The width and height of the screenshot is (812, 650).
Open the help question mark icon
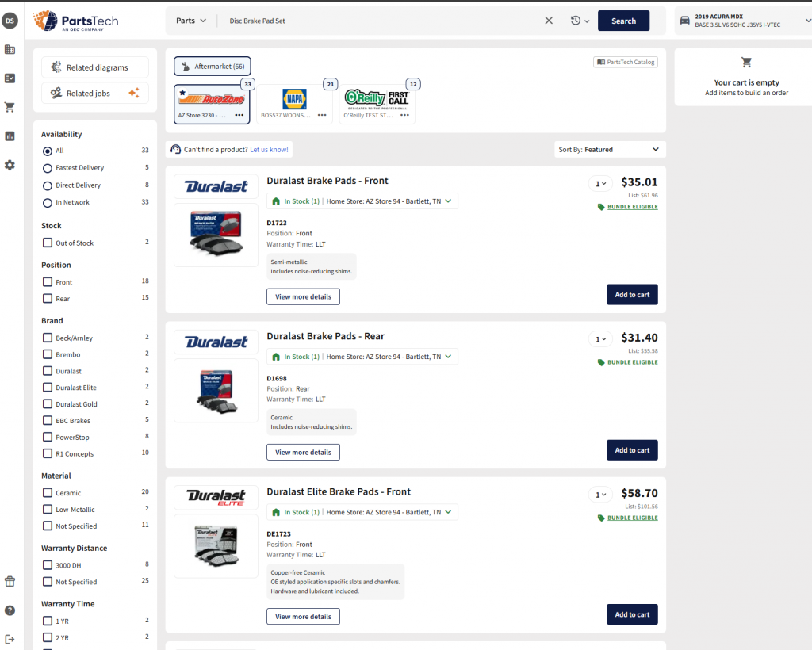pyautogui.click(x=10, y=610)
